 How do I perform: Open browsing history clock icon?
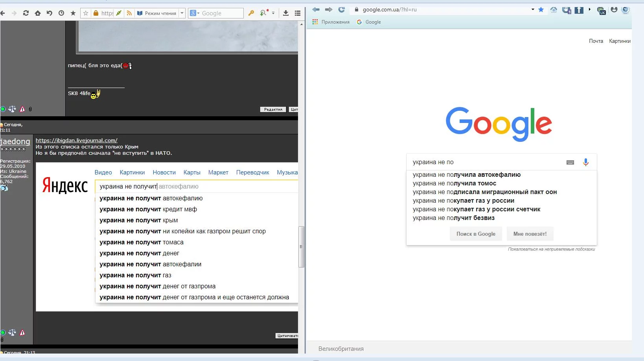[61, 13]
